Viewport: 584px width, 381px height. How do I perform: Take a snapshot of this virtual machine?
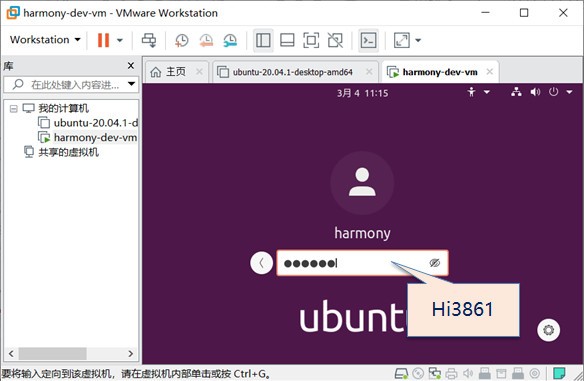point(181,40)
